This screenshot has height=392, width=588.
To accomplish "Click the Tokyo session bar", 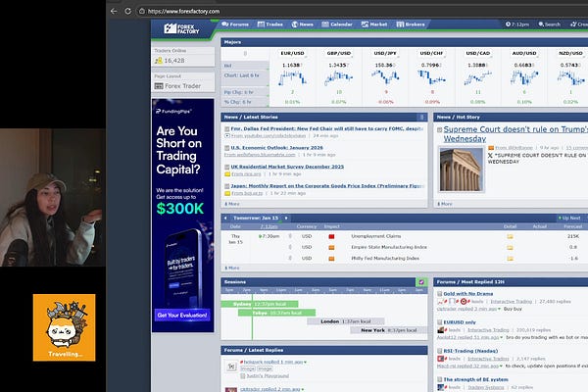I will pos(276,313).
